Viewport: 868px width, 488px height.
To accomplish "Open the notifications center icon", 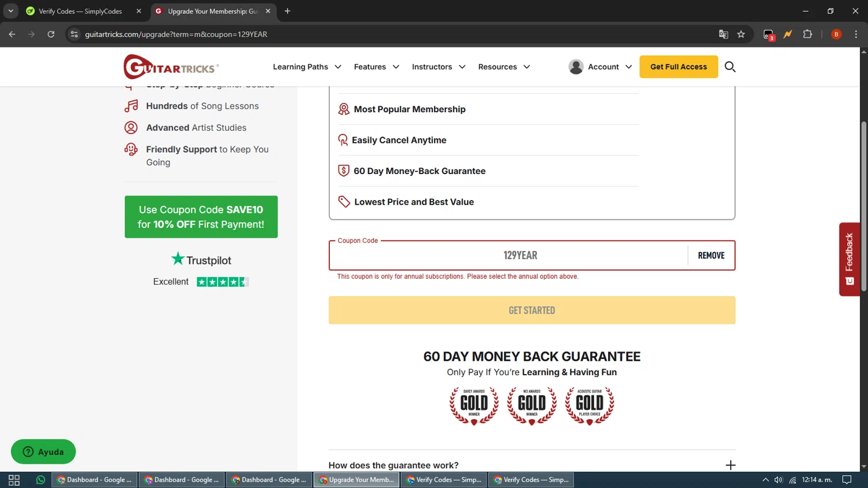I will click(847, 480).
